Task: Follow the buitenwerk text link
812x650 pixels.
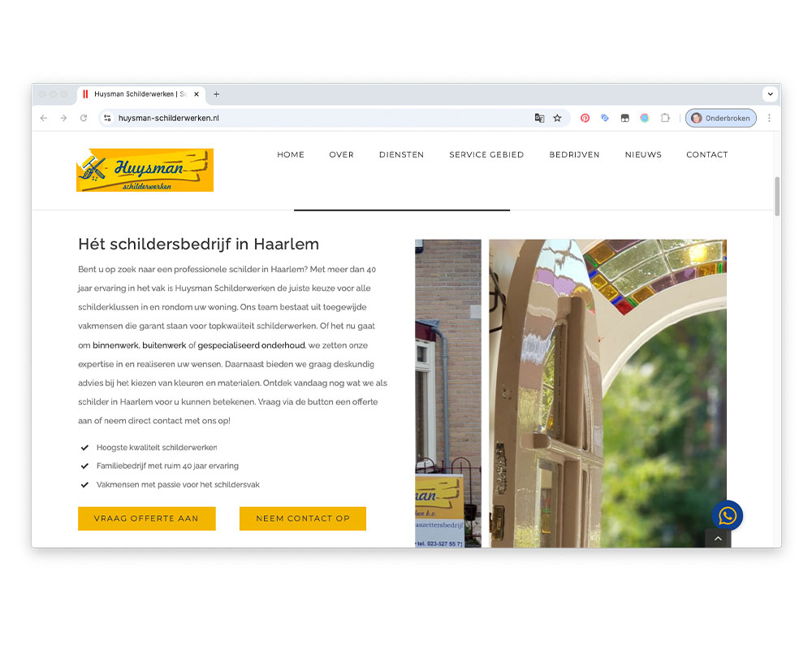Action: 164,345
